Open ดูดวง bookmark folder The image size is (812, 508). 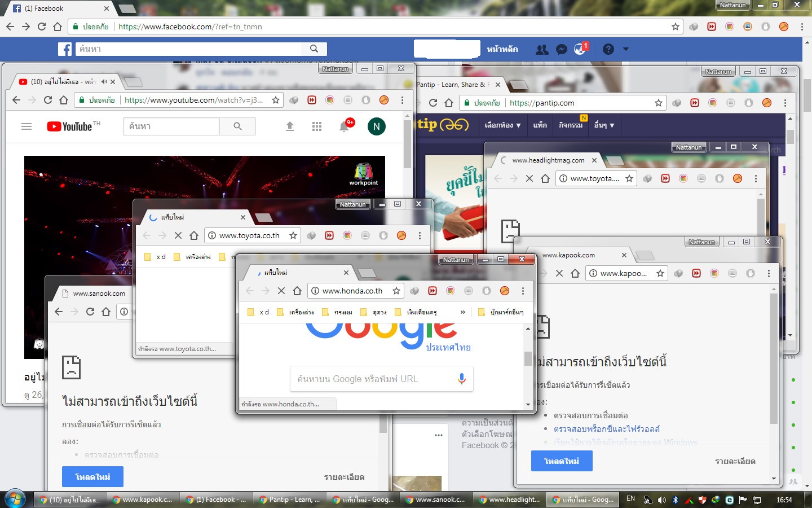click(374, 312)
